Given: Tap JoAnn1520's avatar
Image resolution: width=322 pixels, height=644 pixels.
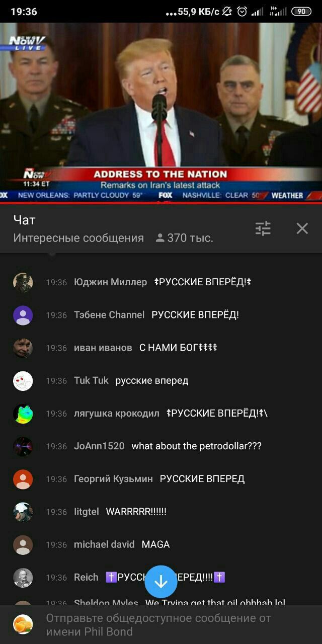Looking at the screenshot, I should click(x=23, y=446).
